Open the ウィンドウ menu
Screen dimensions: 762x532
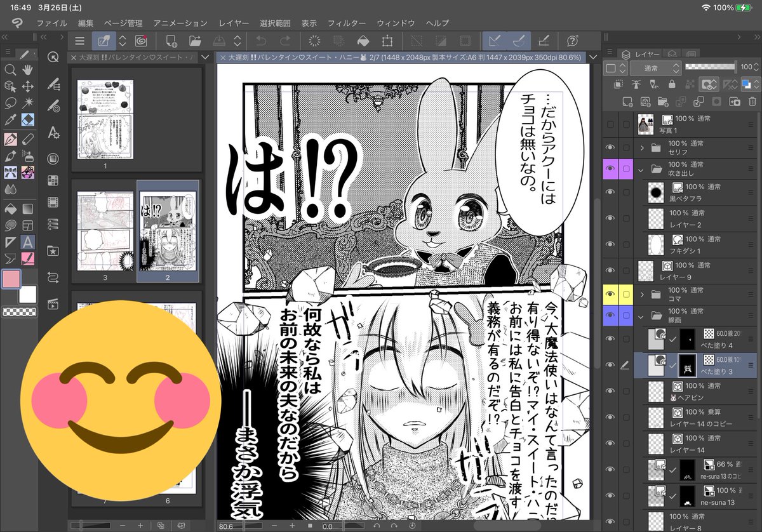(396, 23)
